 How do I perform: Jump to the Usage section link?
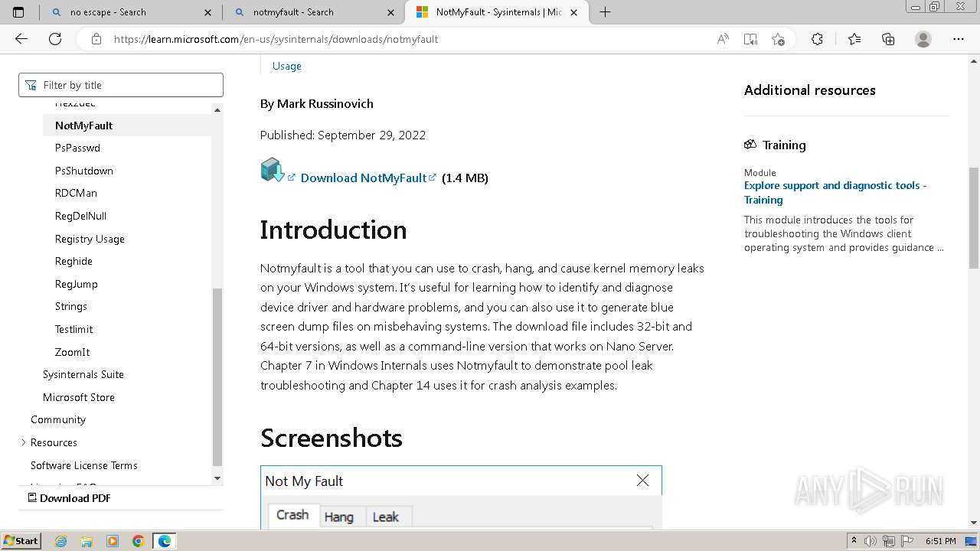point(287,66)
